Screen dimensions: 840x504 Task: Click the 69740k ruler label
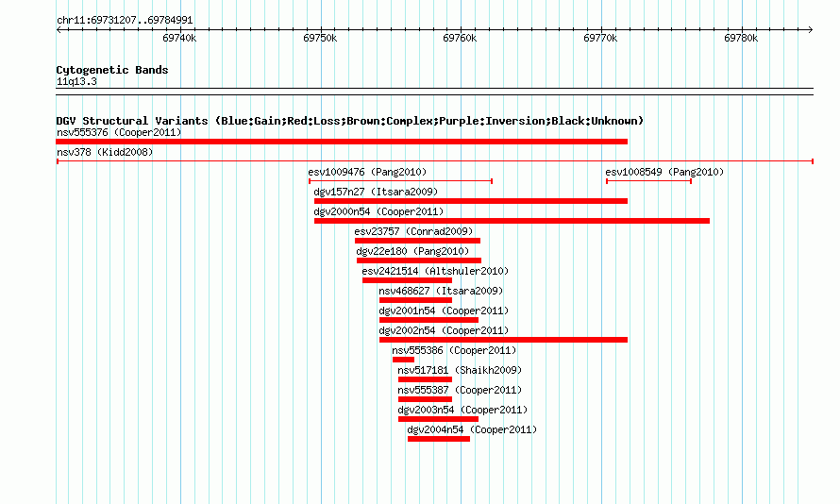pyautogui.click(x=179, y=38)
